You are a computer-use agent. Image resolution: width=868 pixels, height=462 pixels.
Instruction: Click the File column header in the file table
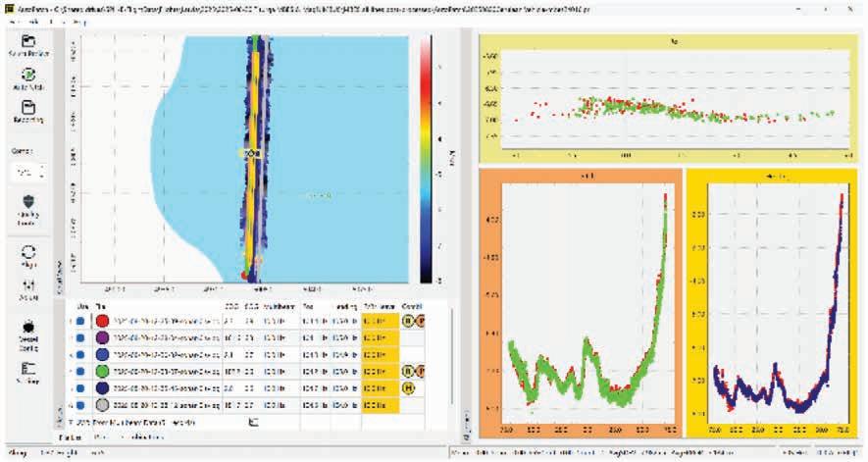(x=100, y=306)
